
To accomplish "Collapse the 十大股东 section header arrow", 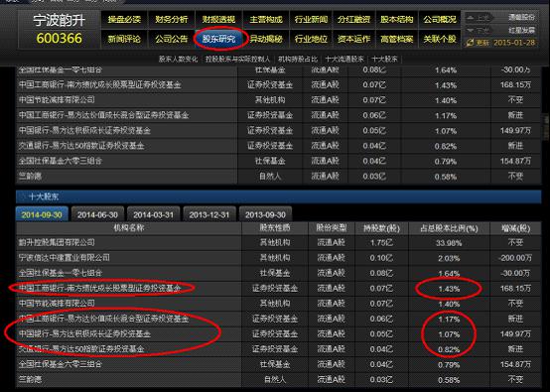I will pyautogui.click(x=23, y=196).
